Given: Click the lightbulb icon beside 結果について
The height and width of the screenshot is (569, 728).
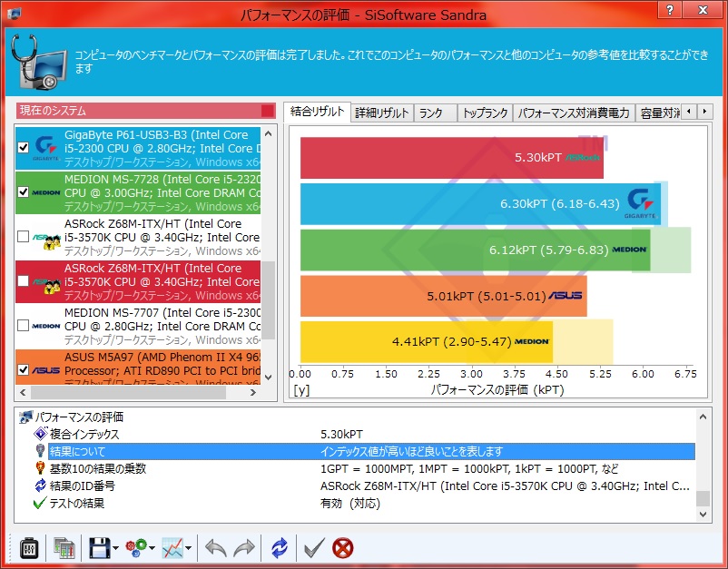Looking at the screenshot, I should pos(40,451).
